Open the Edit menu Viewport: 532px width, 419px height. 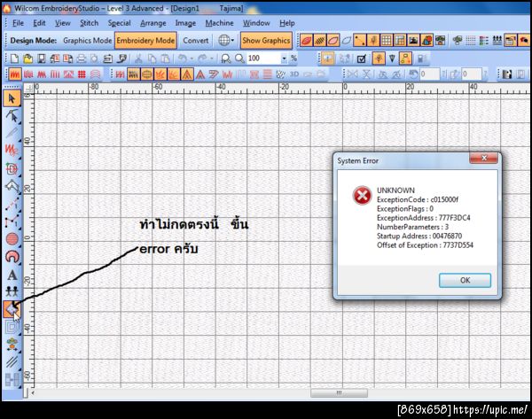coord(39,23)
